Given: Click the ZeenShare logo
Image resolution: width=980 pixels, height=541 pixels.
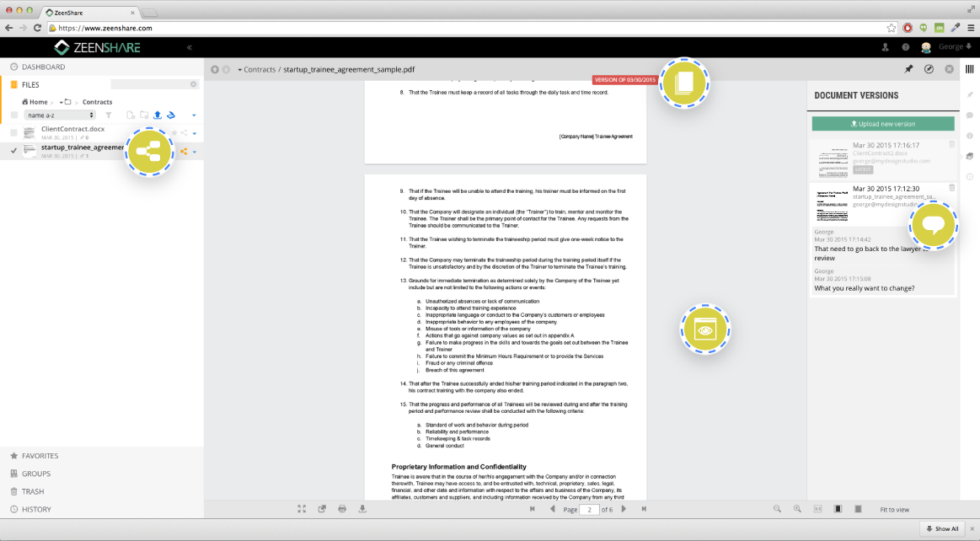Looking at the screenshot, I should [x=97, y=47].
